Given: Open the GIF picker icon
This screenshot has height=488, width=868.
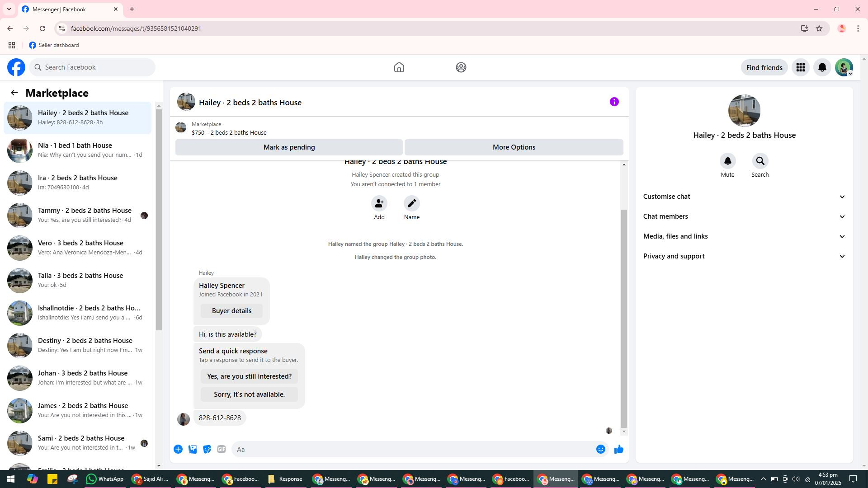Looking at the screenshot, I should tap(221, 449).
